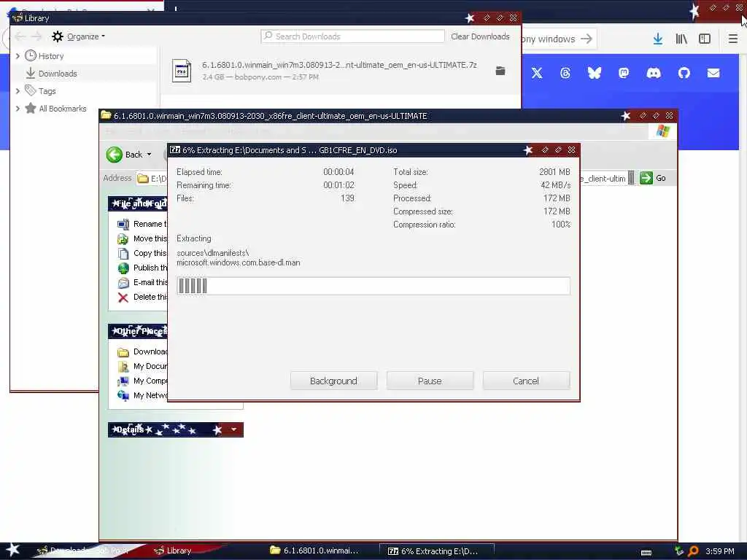The height and width of the screenshot is (560, 747).
Task: Collapse Other Places panel header
Action: (138, 330)
